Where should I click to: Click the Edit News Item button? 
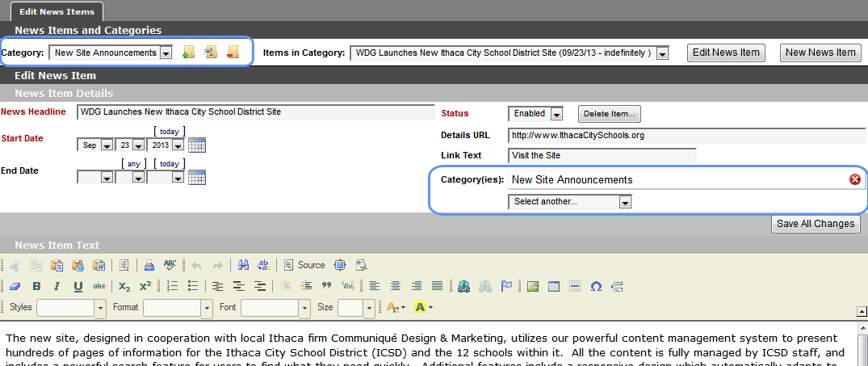click(726, 53)
